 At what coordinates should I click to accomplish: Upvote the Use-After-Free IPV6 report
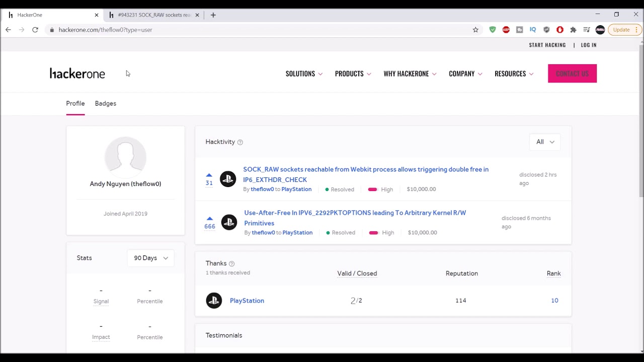(x=210, y=218)
